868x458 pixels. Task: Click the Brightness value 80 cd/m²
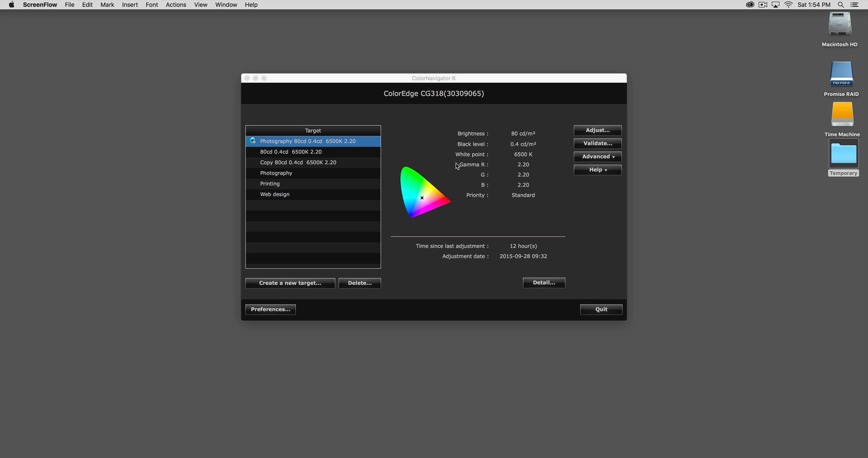(x=523, y=134)
